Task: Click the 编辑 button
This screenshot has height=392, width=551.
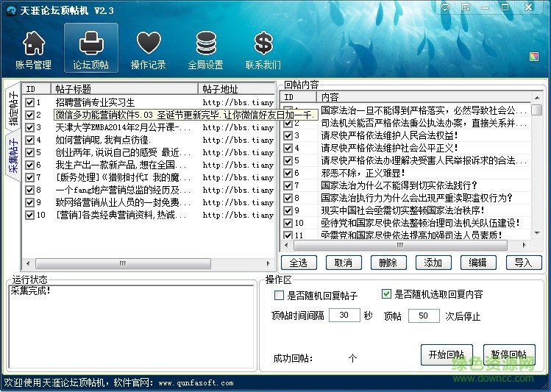Action: (x=478, y=263)
